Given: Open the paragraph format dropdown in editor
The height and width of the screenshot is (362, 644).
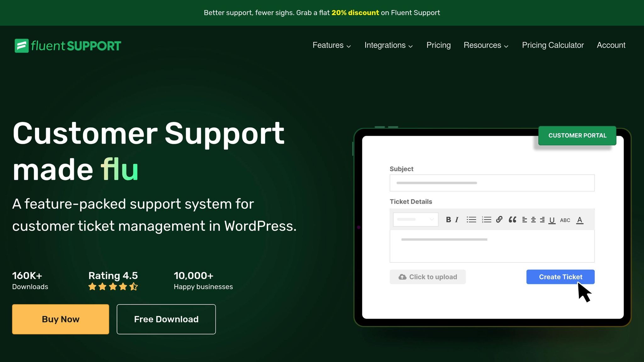Looking at the screenshot, I should [x=415, y=219].
